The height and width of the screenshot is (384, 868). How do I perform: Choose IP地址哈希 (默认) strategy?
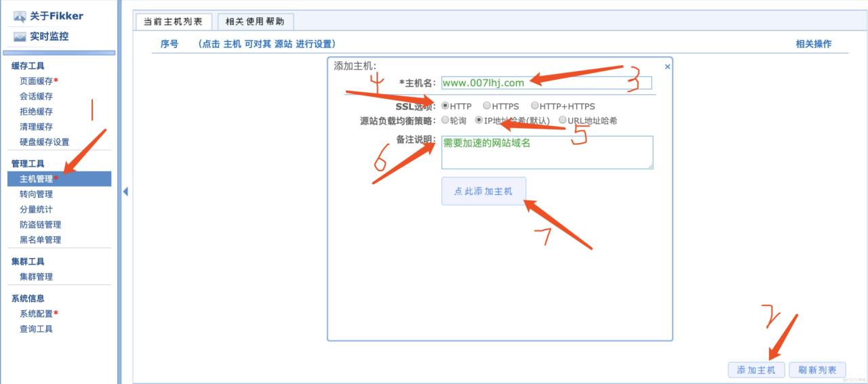tap(479, 121)
